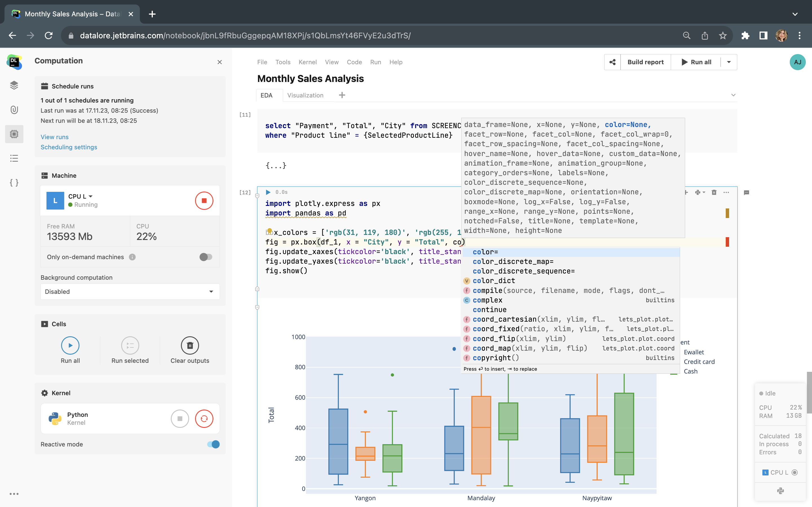Select color_discrete_sequence= autocomplete suggestion
812x507 pixels.
tap(524, 271)
